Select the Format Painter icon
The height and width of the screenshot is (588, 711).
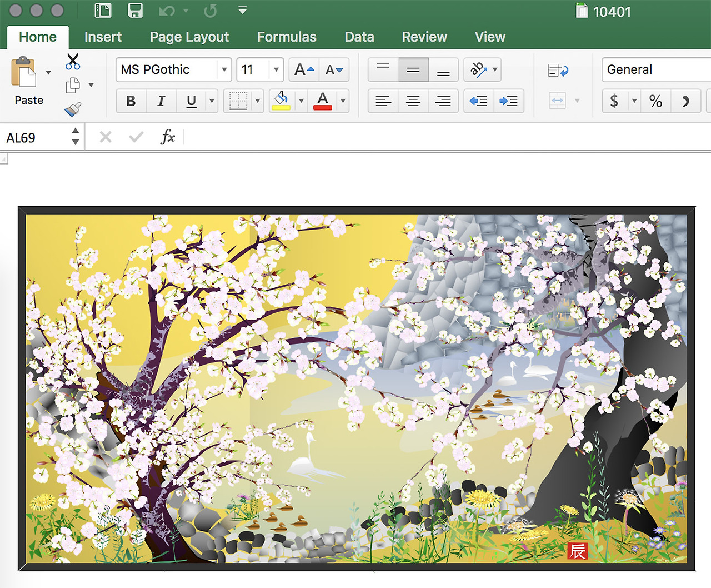(73, 109)
